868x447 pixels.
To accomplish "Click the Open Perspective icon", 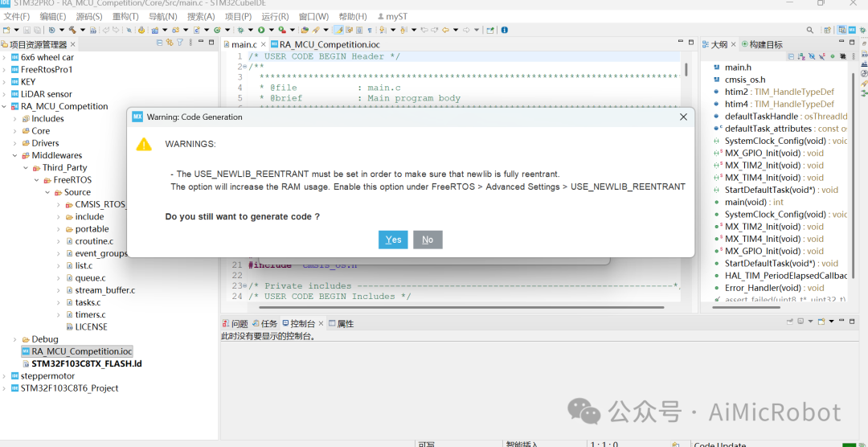I will click(828, 30).
